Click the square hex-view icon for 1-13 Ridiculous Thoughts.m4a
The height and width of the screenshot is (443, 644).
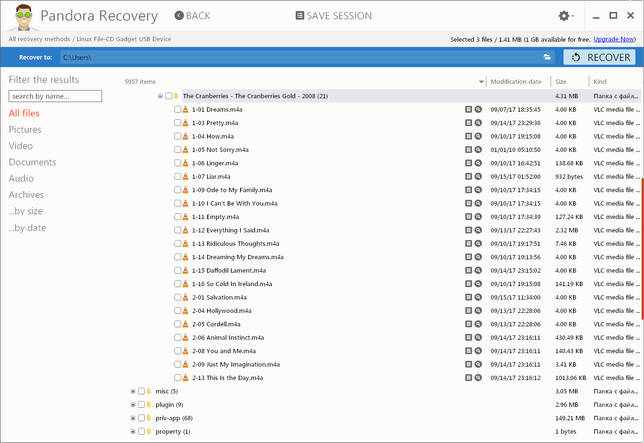coord(468,243)
